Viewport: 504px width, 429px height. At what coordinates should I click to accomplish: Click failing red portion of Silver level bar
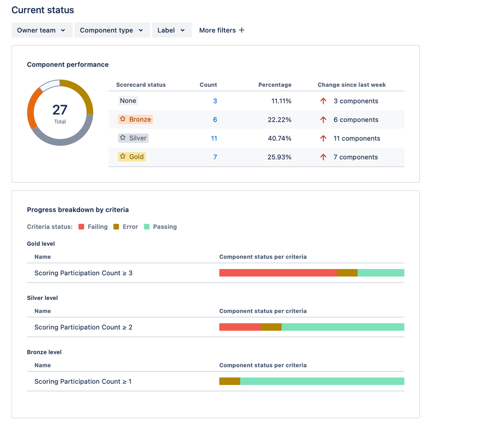point(240,327)
